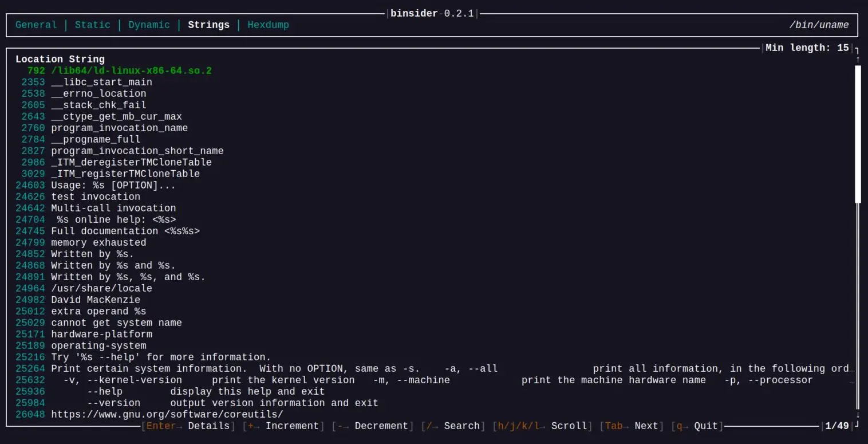Screen dimensions: 868x444
Task: Select the program_invocation_name row
Action: [x=433, y=128]
